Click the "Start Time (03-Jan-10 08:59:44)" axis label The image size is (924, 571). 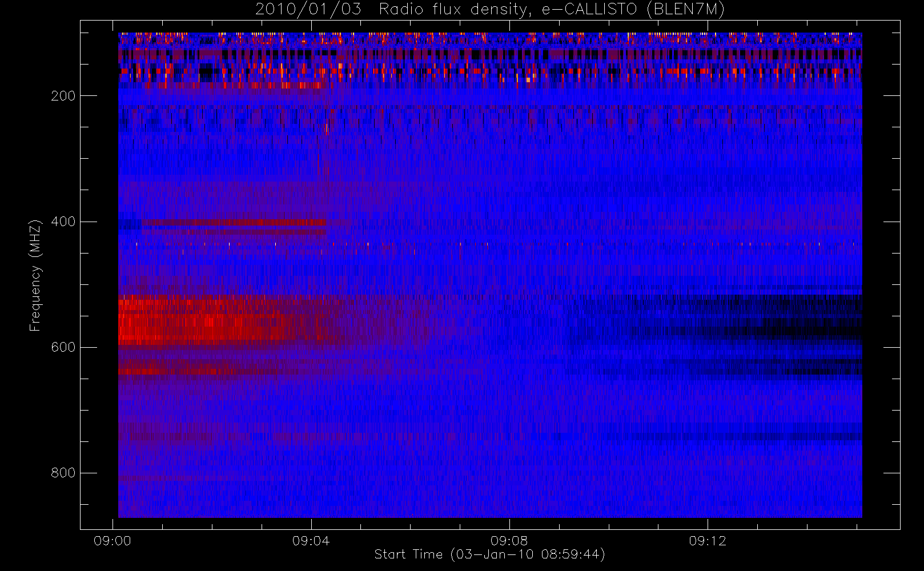[x=490, y=554]
